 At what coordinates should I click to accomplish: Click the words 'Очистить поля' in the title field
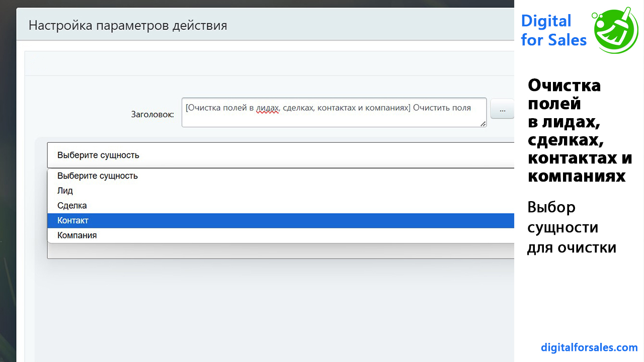click(x=442, y=108)
